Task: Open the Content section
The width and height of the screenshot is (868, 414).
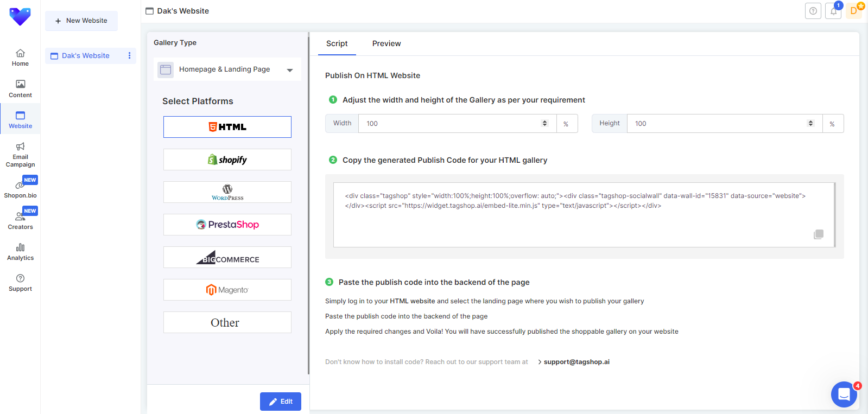Action: [x=20, y=88]
